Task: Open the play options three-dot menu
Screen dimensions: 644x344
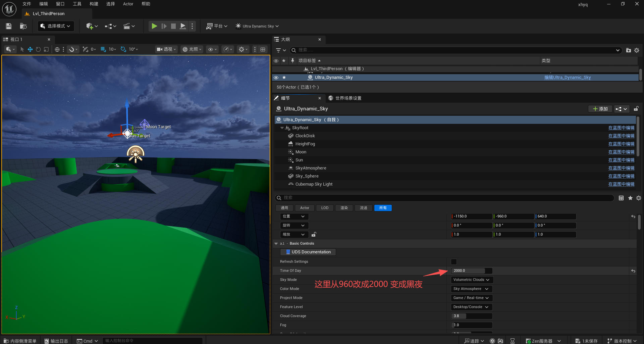Action: point(192,26)
